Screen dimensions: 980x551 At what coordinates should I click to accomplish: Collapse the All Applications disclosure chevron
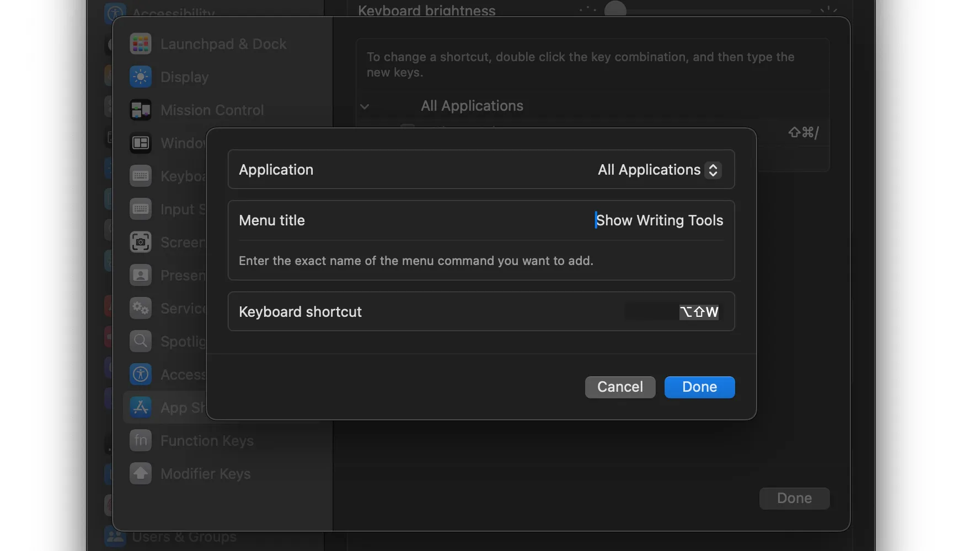(x=365, y=106)
